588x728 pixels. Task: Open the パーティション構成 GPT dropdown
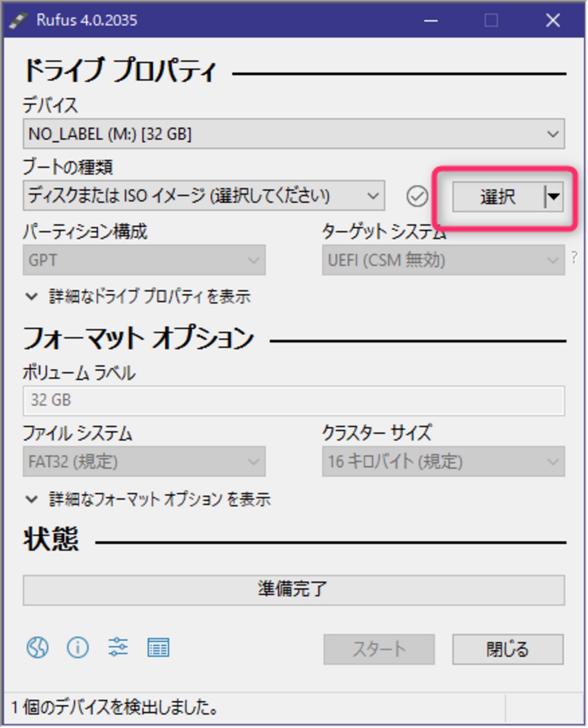pos(144,260)
